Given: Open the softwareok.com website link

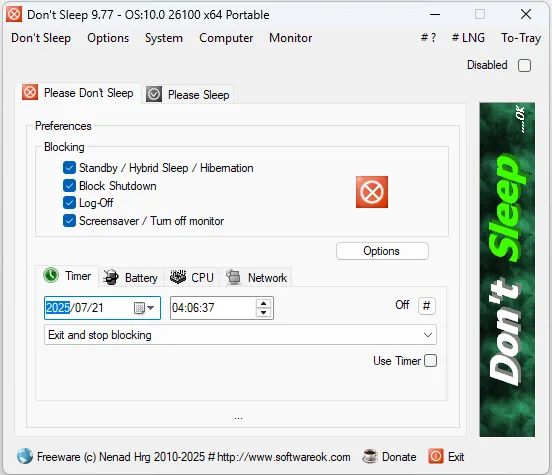Looking at the screenshot, I should tap(284, 457).
